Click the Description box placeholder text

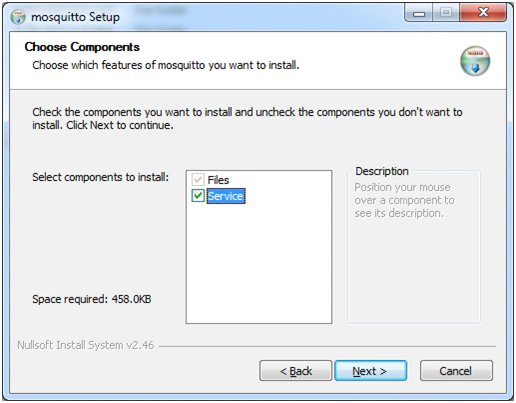pyautogui.click(x=404, y=200)
